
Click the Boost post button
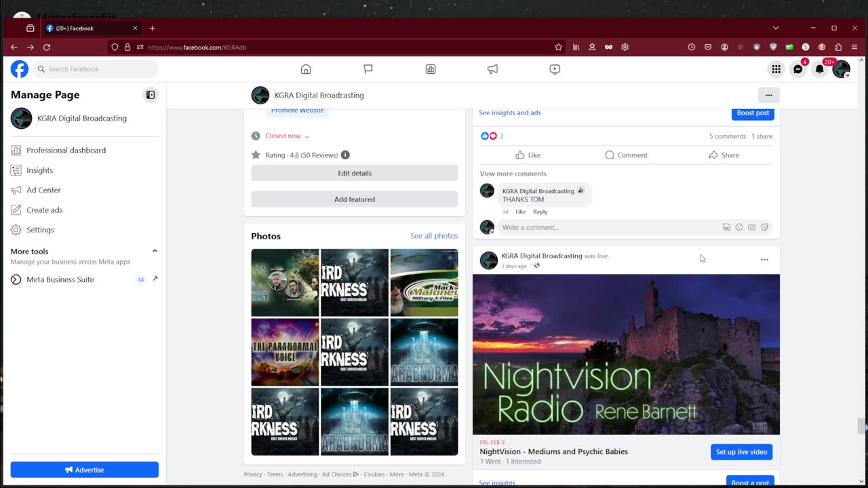pyautogui.click(x=753, y=113)
